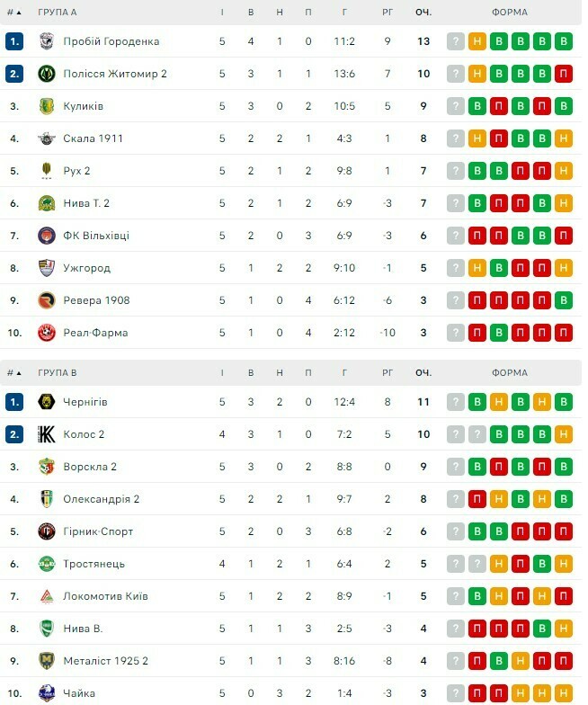Click the Пробій Городенка team logo
Viewport: 588px width, 705px height.
tap(47, 41)
